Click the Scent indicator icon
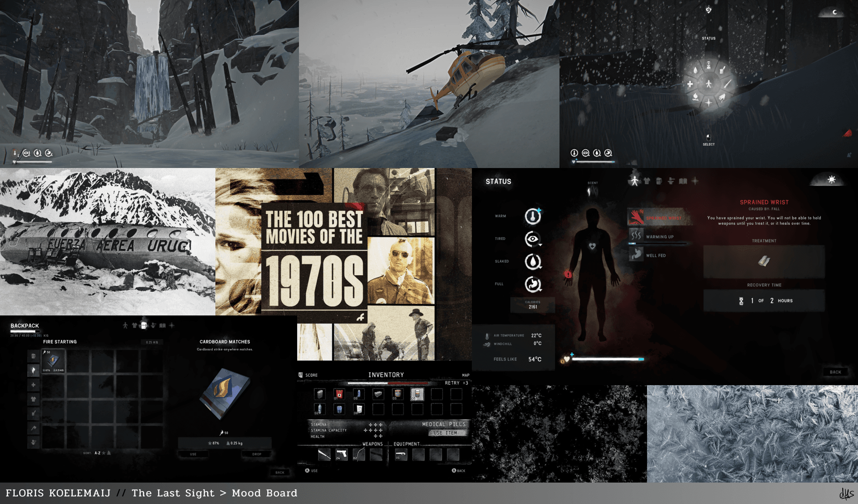Viewport: 858px width, 504px height. tap(592, 192)
